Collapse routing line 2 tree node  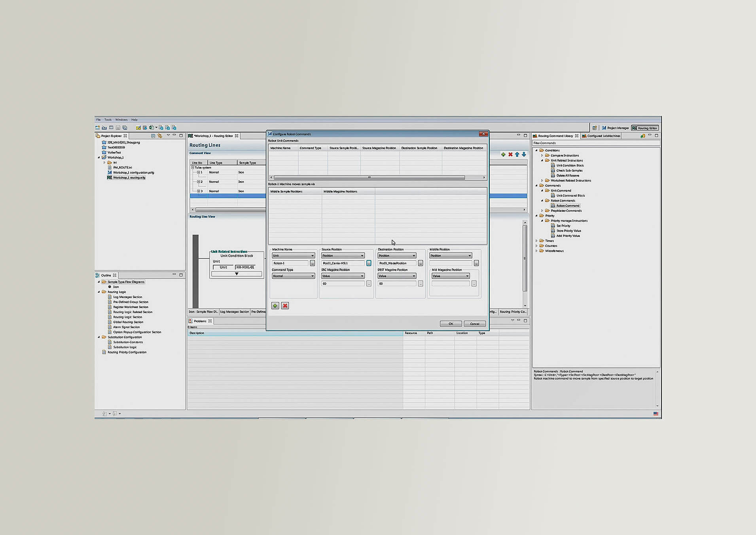pyautogui.click(x=199, y=182)
